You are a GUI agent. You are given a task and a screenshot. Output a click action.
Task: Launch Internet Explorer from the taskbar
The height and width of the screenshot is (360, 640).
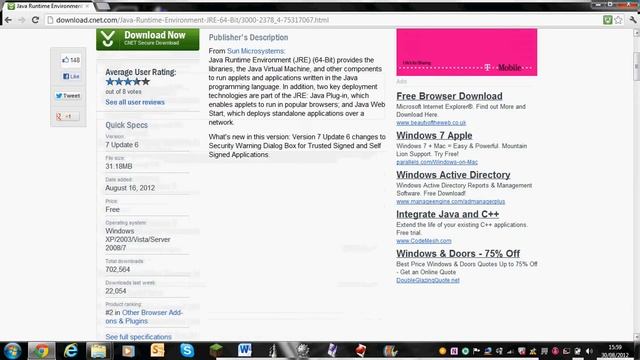[70, 351]
